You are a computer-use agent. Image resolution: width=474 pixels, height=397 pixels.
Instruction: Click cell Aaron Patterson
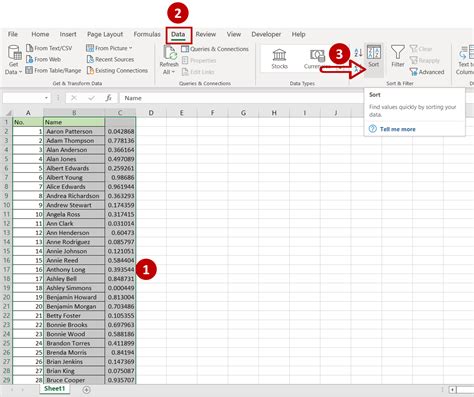(x=74, y=131)
